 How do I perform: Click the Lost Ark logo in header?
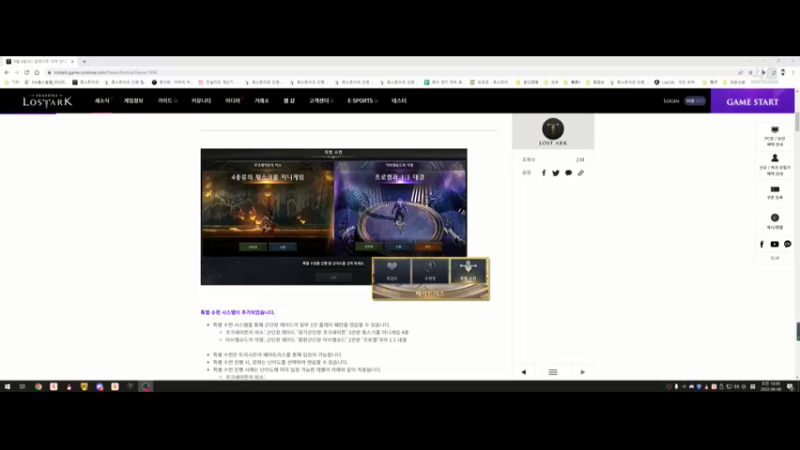tap(47, 101)
